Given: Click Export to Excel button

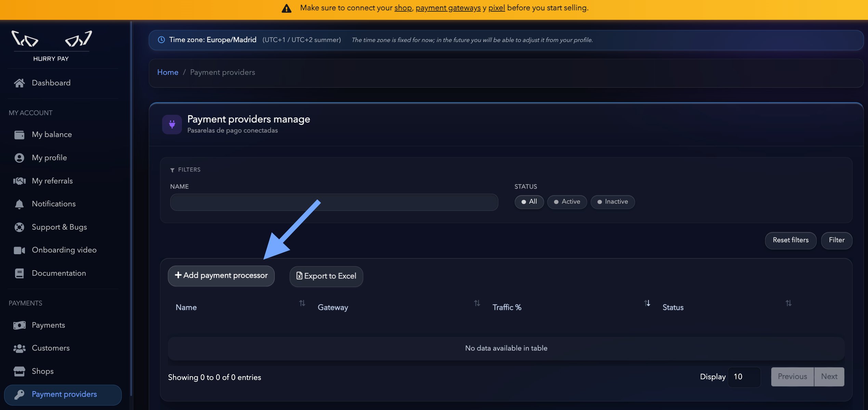Looking at the screenshot, I should point(326,276).
